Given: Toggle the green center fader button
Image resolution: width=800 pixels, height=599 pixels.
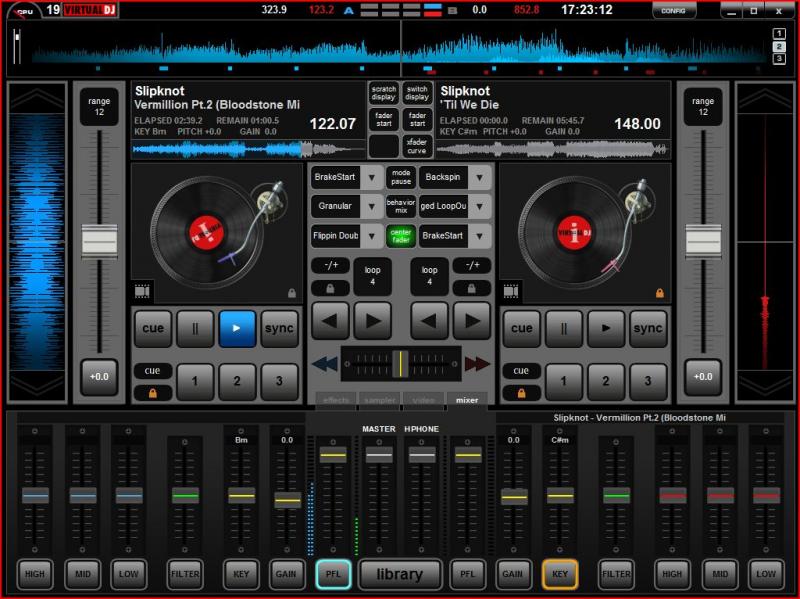Looking at the screenshot, I should click(401, 236).
